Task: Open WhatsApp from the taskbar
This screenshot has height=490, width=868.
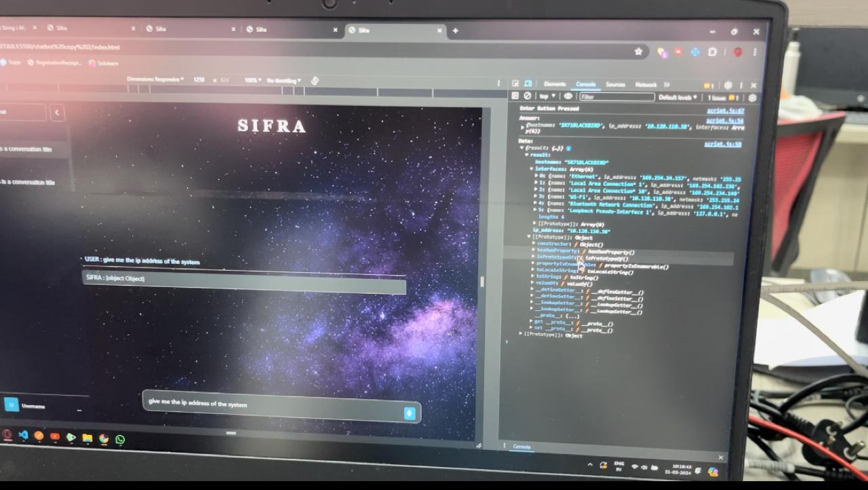Action: pyautogui.click(x=120, y=440)
